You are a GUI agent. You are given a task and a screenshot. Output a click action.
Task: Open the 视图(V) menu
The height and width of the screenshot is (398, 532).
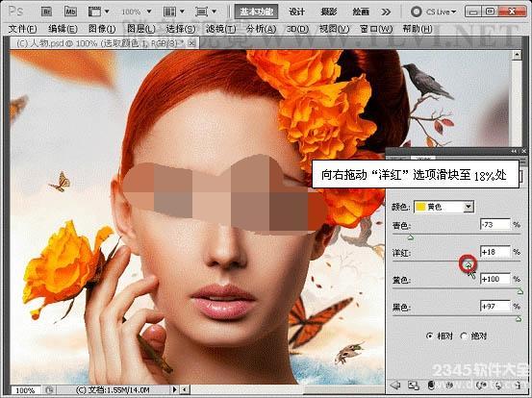coord(334,29)
